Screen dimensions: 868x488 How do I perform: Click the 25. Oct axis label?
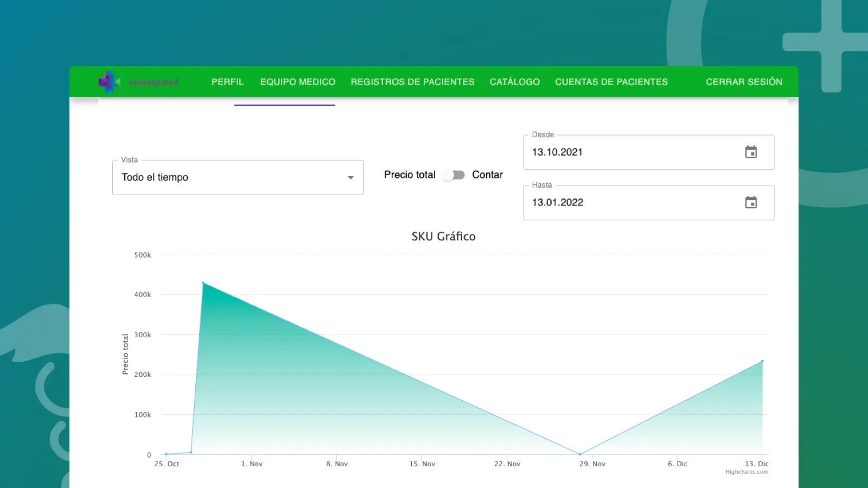click(167, 464)
